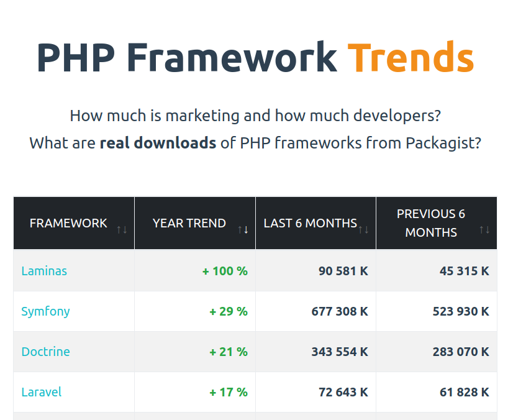The width and height of the screenshot is (508, 420).
Task: Select the 90 581 K value
Action: 343,271
